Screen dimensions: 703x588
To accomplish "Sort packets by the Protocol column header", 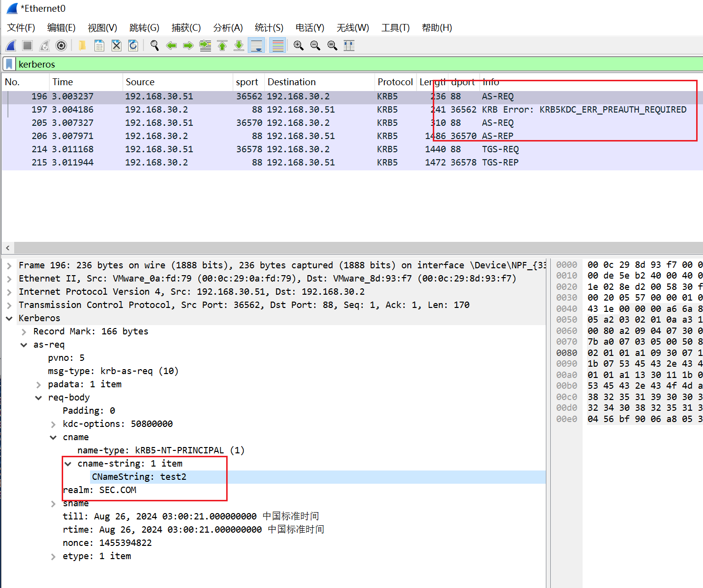I will [x=395, y=82].
